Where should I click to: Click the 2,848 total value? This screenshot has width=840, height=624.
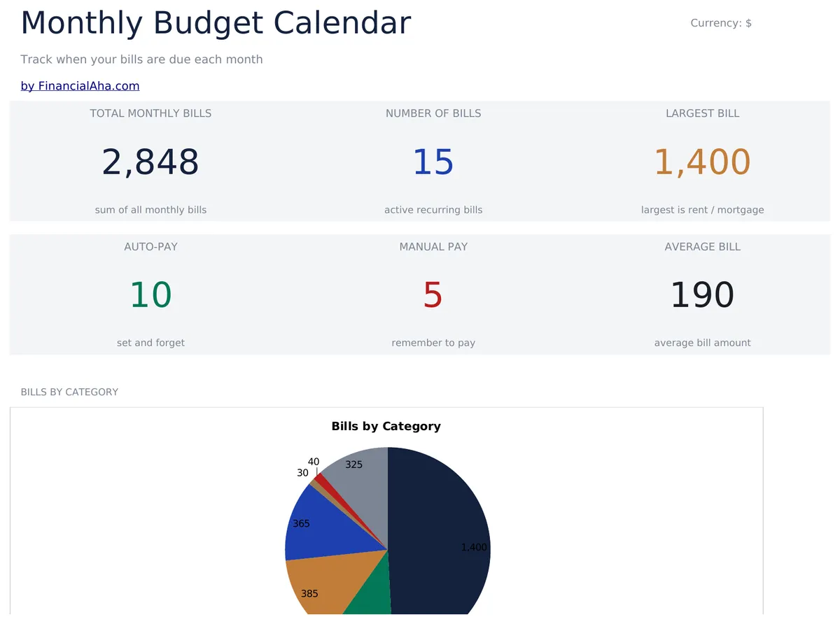(x=150, y=162)
